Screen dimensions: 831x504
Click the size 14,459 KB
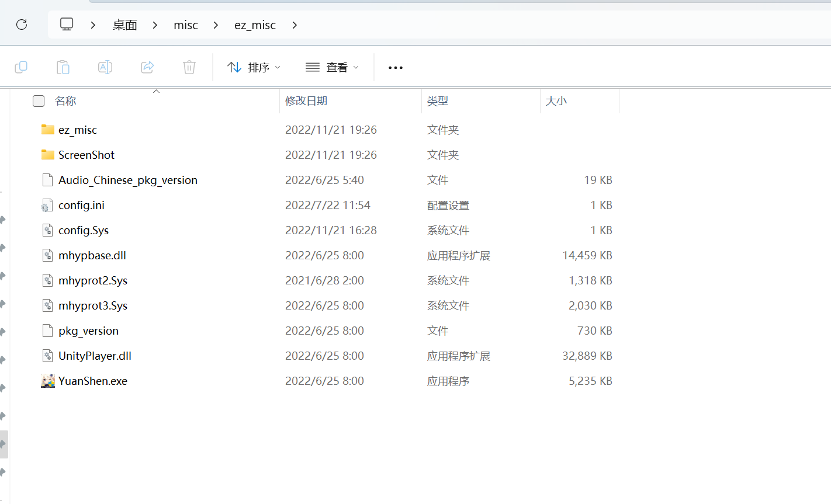tap(587, 255)
